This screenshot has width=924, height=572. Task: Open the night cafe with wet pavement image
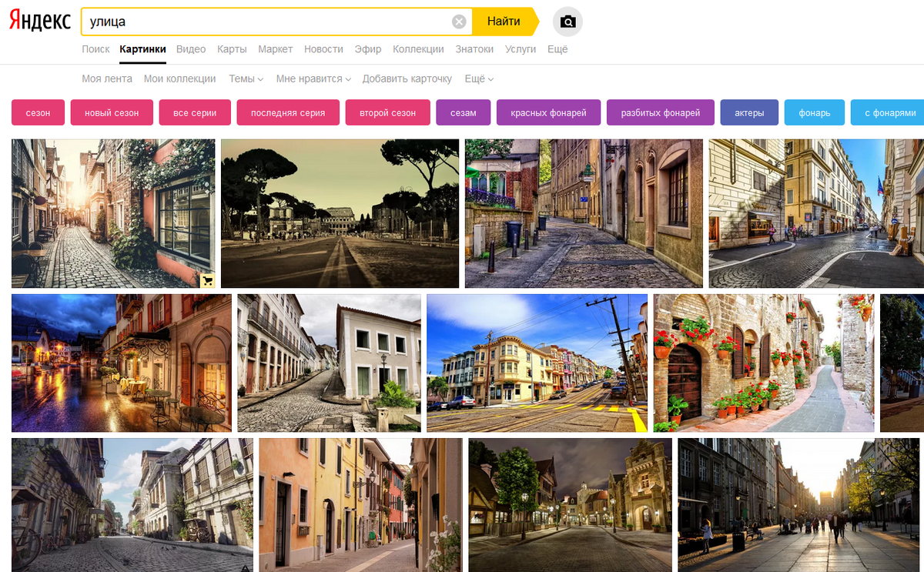[122, 363]
